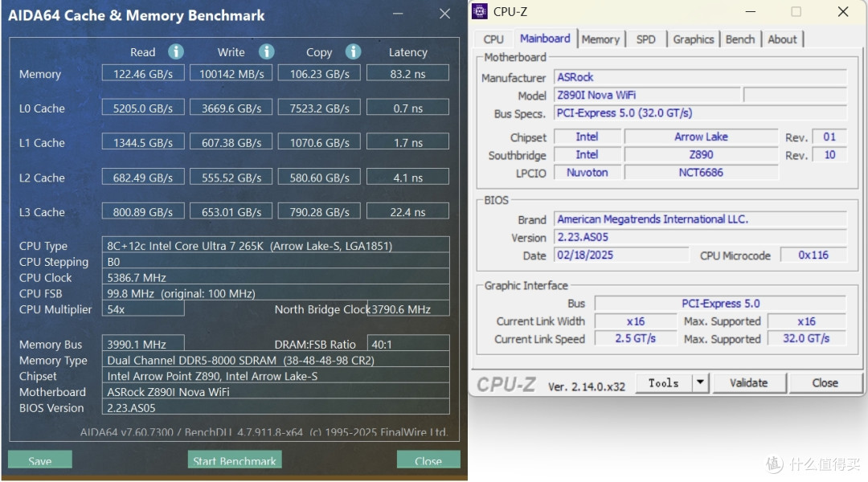Click the CPU-Z application icon in title bar

(x=479, y=11)
